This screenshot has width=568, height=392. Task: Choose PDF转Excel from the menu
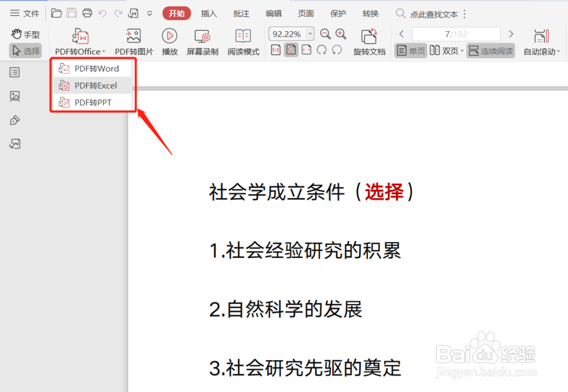coord(93,85)
